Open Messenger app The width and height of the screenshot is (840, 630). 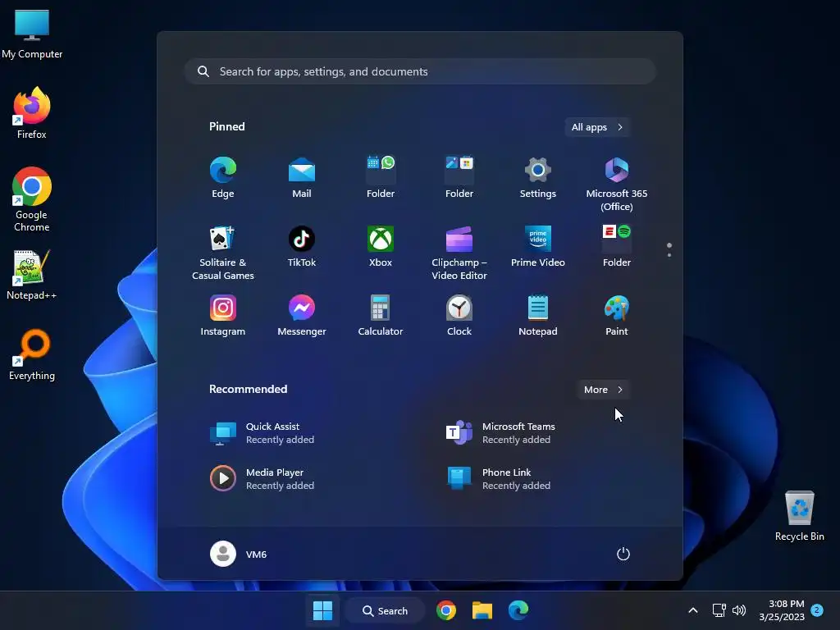302,316
